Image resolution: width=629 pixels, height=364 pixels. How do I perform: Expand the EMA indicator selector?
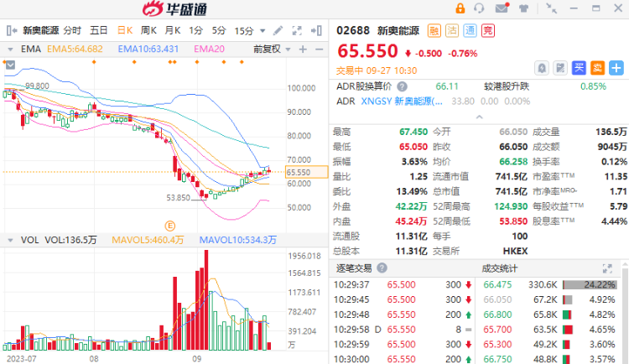pyautogui.click(x=10, y=49)
